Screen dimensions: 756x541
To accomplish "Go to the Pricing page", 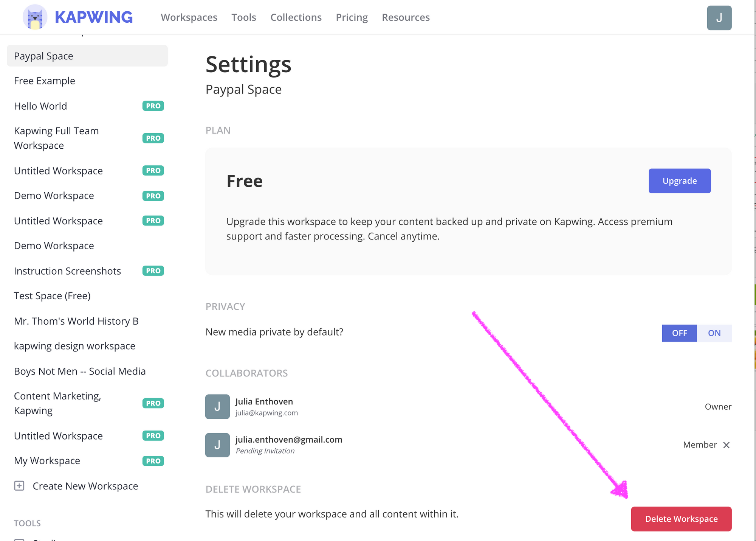I will pos(352,17).
